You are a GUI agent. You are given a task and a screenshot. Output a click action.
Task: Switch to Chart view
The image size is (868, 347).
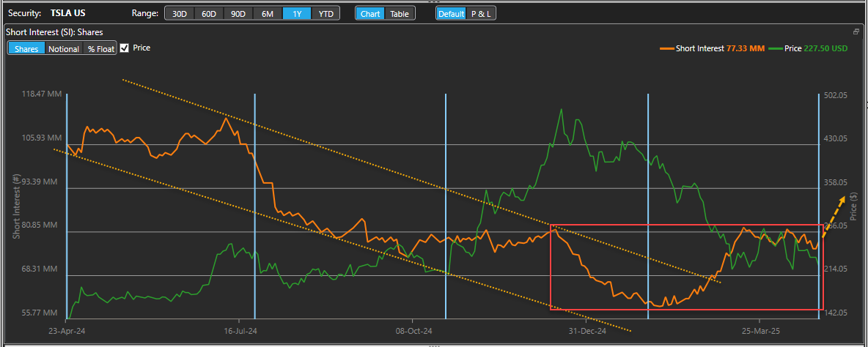click(x=370, y=14)
